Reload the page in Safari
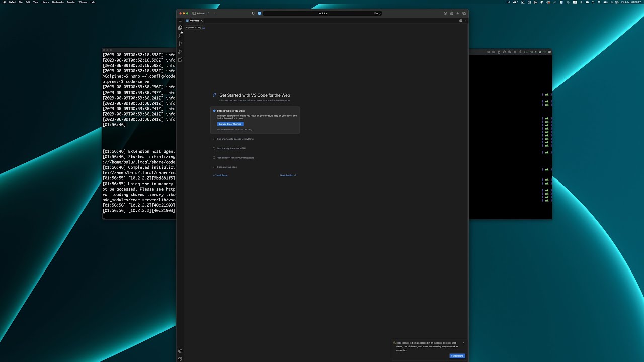 pyautogui.click(x=380, y=13)
